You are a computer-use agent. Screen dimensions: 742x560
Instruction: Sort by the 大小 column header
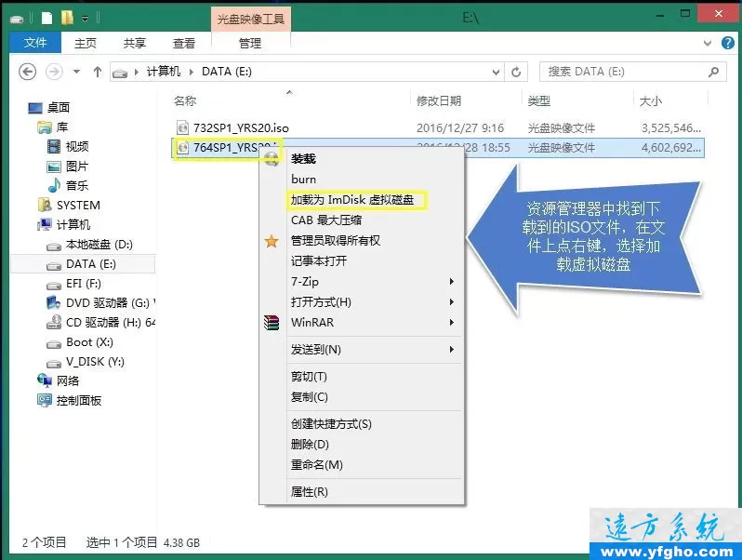(x=651, y=100)
